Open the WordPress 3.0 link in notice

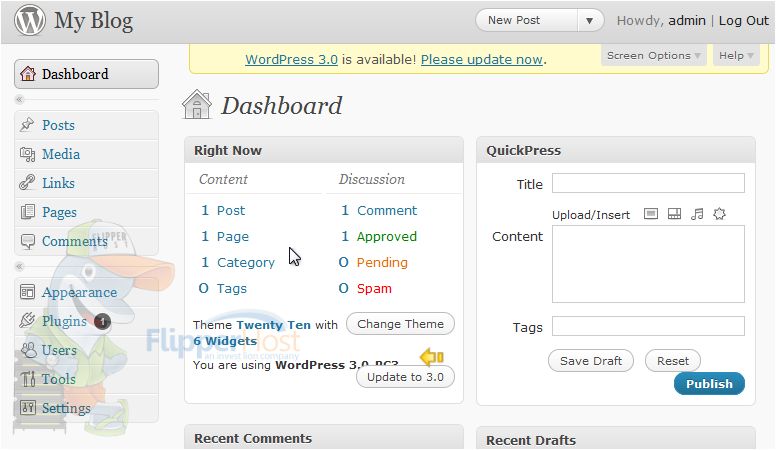(291, 59)
